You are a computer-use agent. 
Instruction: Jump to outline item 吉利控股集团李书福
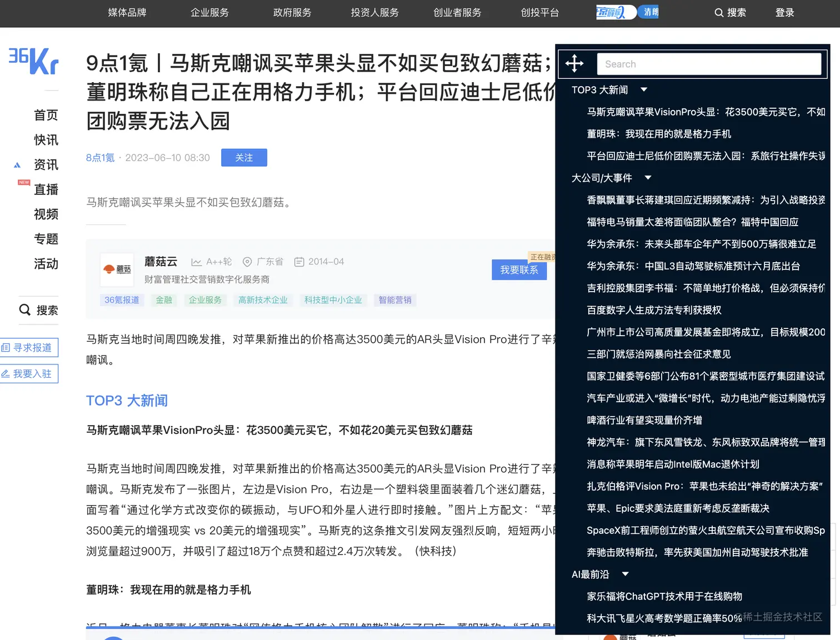coord(706,288)
